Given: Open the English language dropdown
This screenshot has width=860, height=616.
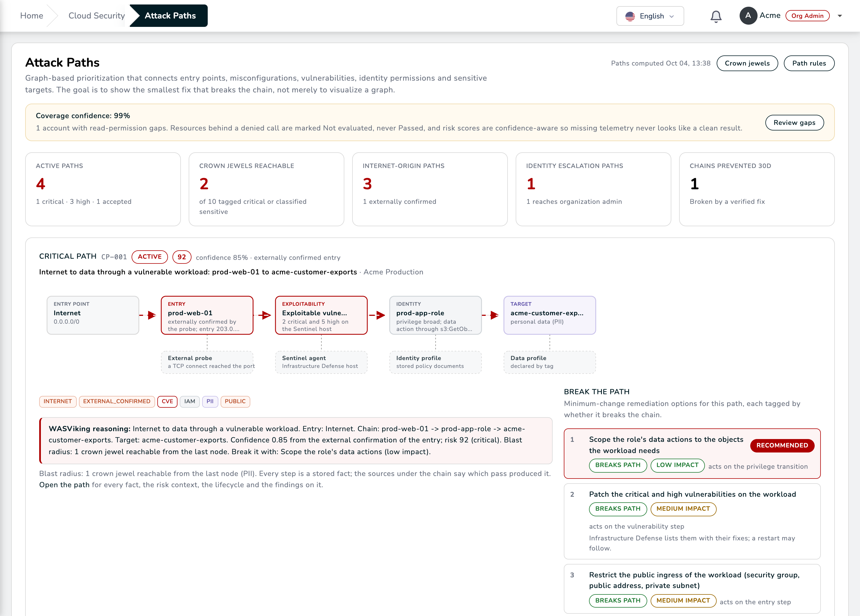Looking at the screenshot, I should coord(650,16).
